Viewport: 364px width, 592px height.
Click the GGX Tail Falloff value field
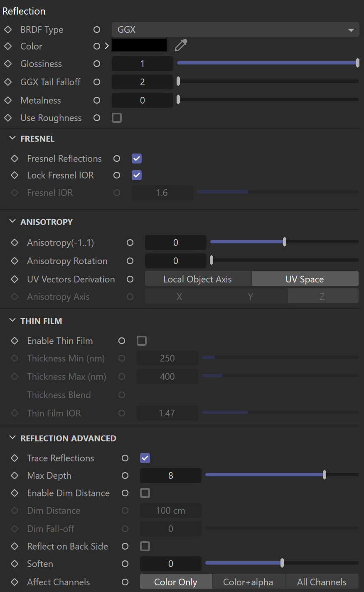tap(142, 82)
